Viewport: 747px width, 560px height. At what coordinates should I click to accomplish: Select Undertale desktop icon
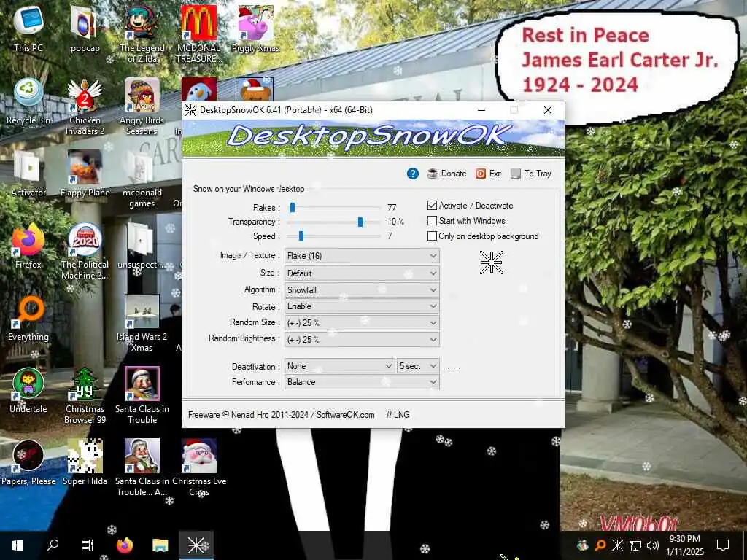click(28, 390)
